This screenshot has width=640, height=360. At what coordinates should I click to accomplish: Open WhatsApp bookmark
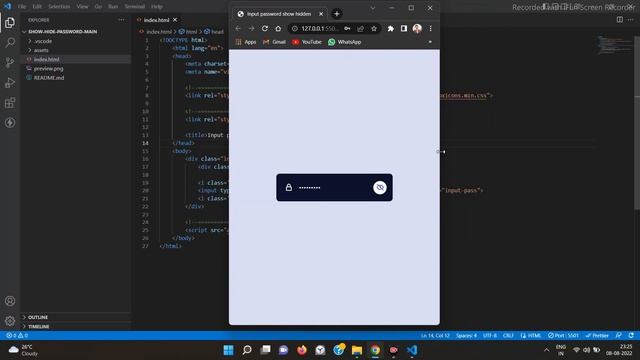pyautogui.click(x=345, y=42)
